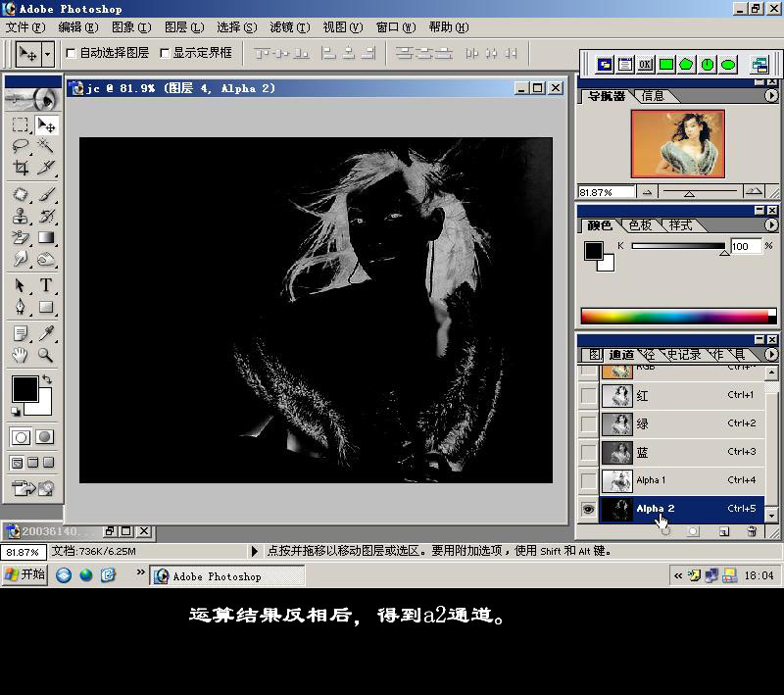The image size is (784, 695).
Task: Open Color panel flyout menu
Action: pos(771,225)
